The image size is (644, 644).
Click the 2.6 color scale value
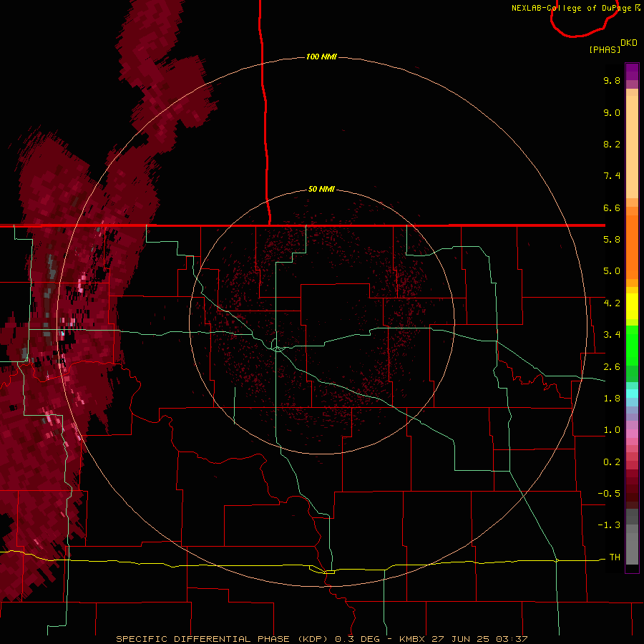(612, 367)
